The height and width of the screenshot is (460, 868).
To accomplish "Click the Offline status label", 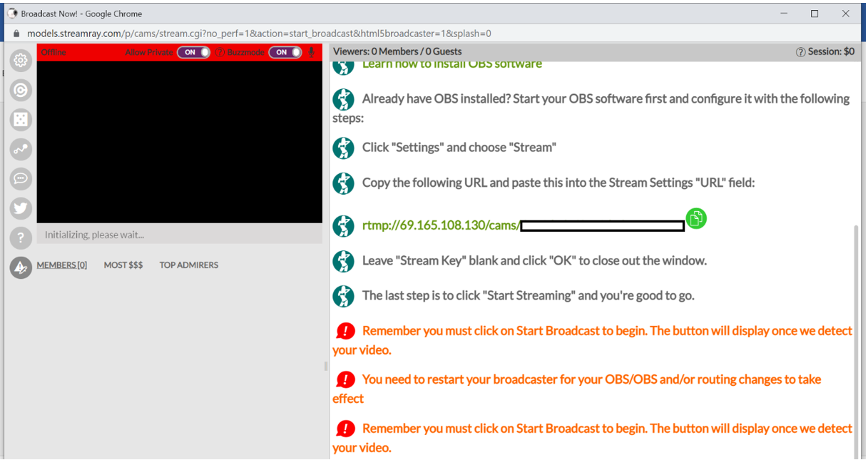I will pyautogui.click(x=53, y=52).
